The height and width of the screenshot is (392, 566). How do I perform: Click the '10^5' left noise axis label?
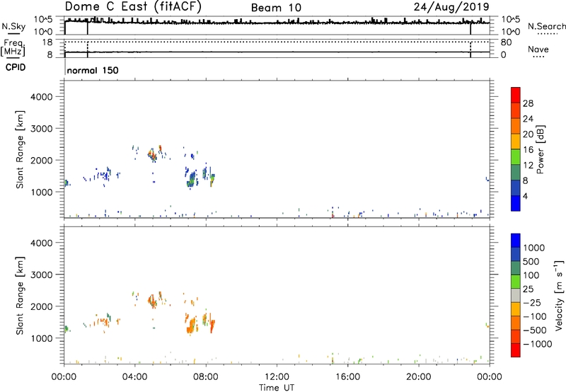pyautogui.click(x=43, y=19)
